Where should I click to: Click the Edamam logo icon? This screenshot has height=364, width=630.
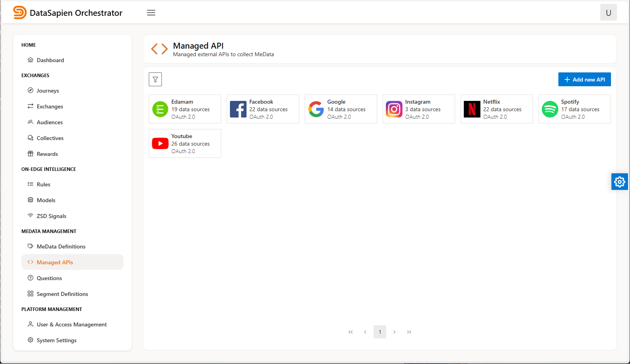(x=160, y=109)
